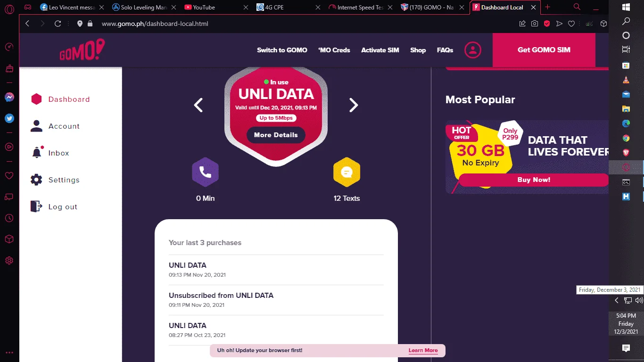Open Windows taskbar search
This screenshot has width=644, height=362.
coord(626,21)
